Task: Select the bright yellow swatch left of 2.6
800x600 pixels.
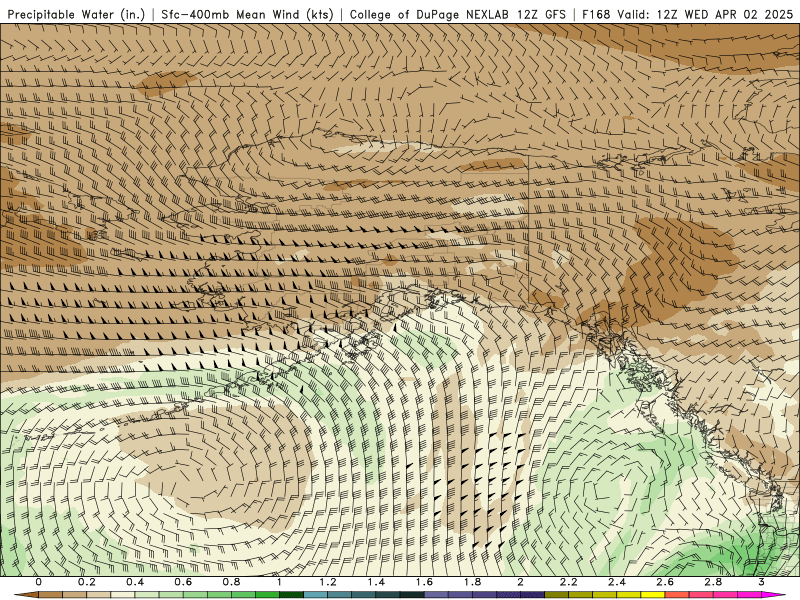Action: click(653, 595)
